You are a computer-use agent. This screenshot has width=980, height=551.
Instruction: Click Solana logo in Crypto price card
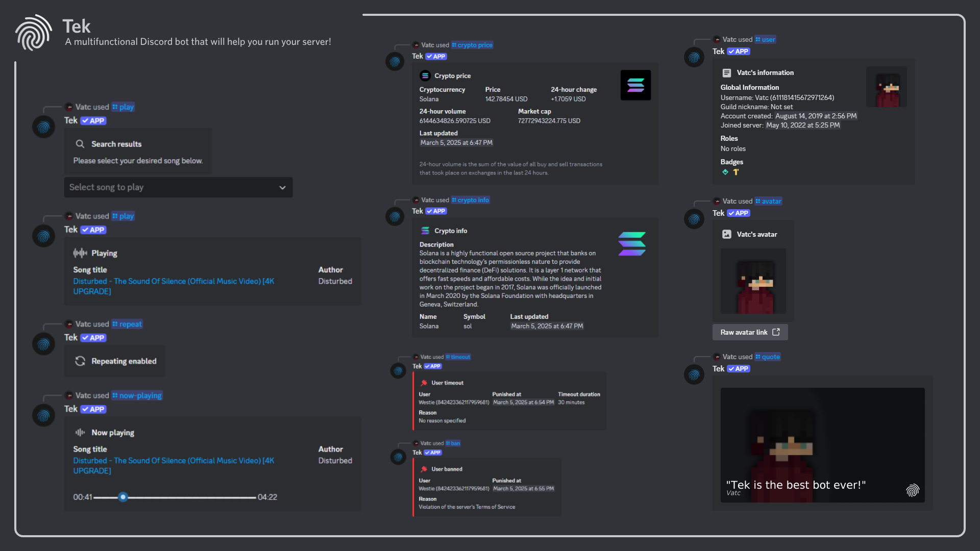tap(635, 85)
